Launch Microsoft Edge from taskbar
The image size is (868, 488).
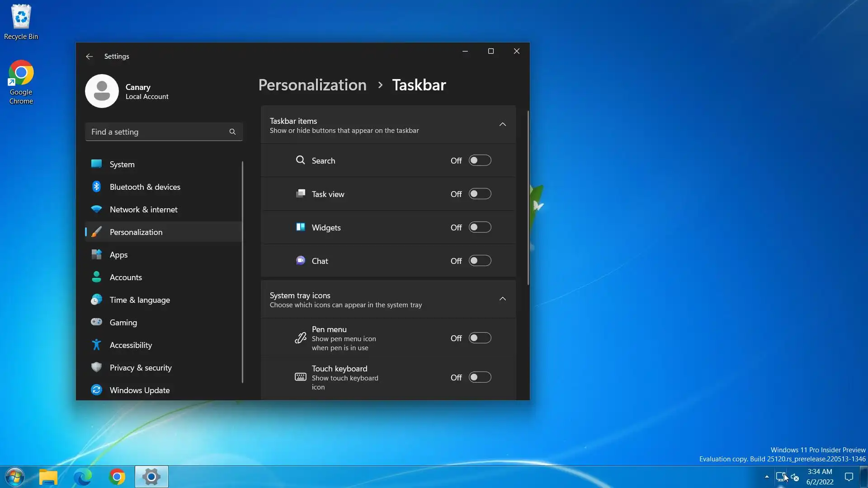(83, 477)
